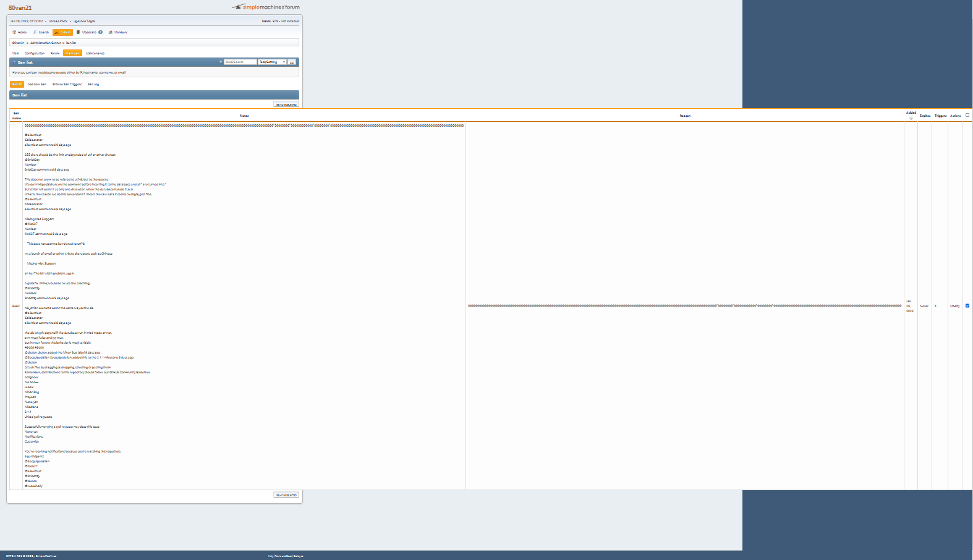Click the Modify link for bob2 ban
Image resolution: width=973 pixels, height=560 pixels.
[955, 306]
